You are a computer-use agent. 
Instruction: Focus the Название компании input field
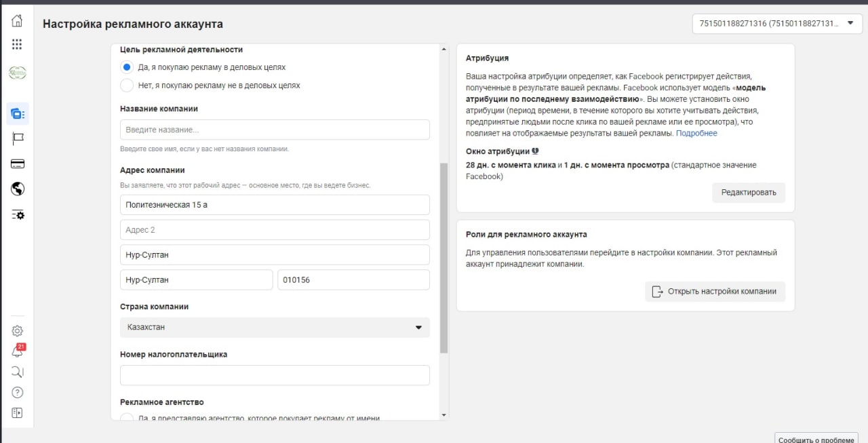275,130
